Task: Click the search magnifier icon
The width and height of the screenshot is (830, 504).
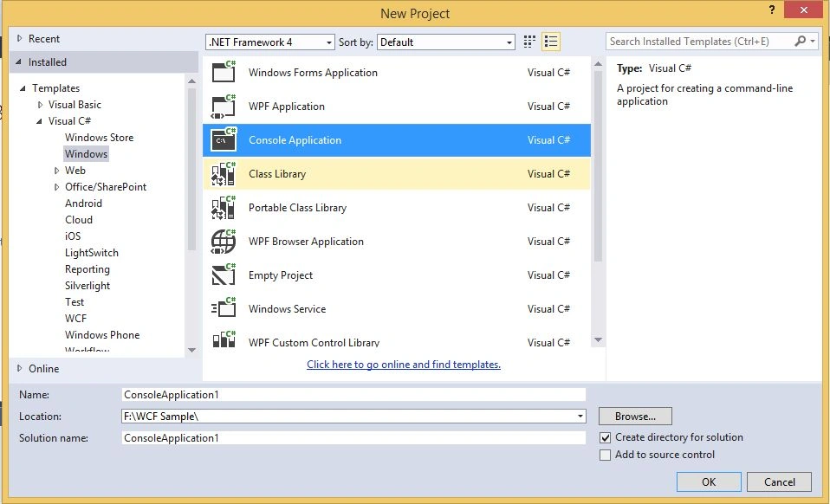Action: point(801,42)
